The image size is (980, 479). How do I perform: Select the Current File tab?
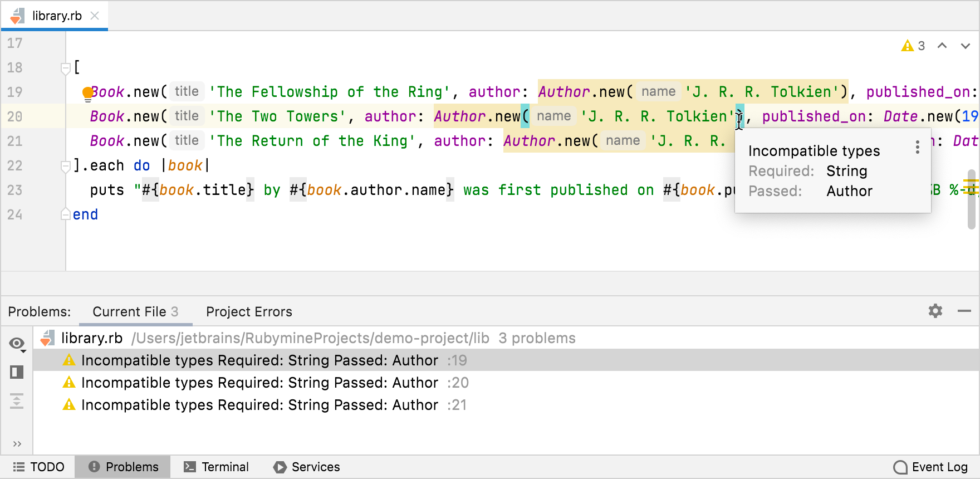pyautogui.click(x=135, y=312)
